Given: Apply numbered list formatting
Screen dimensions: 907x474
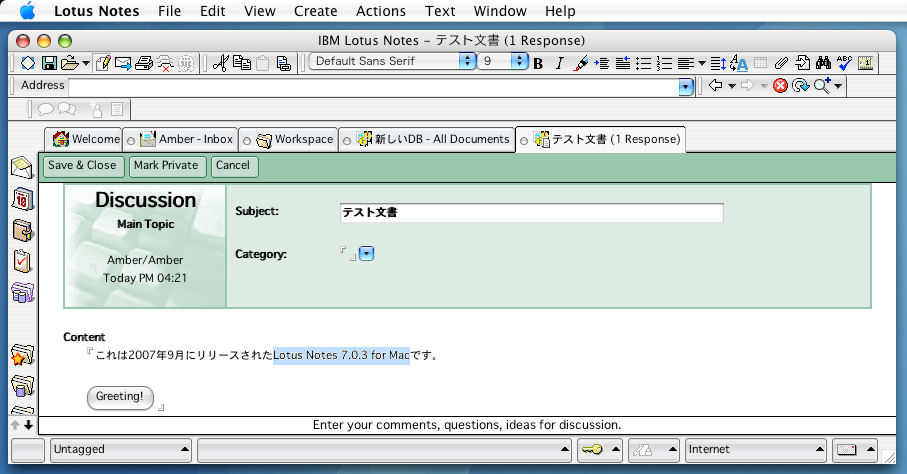Looking at the screenshot, I should [664, 64].
